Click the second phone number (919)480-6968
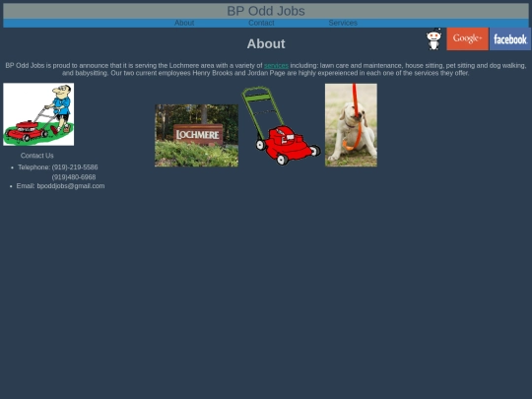532x399 pixels. 74,177
